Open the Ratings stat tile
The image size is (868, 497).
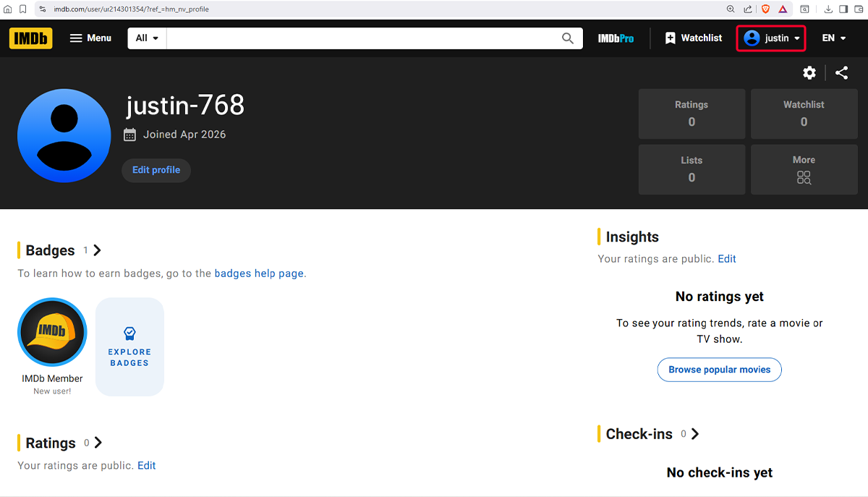tap(692, 114)
